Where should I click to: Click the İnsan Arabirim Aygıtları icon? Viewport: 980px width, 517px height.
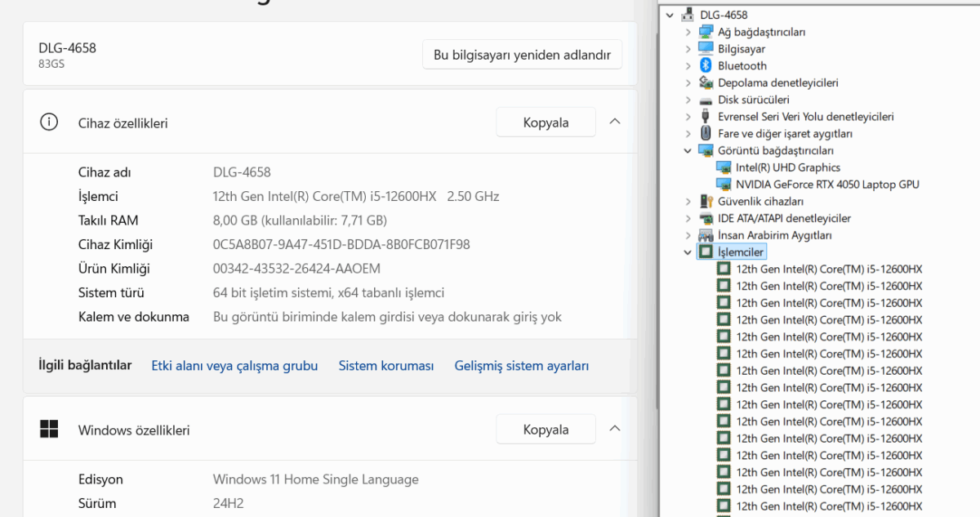point(706,235)
